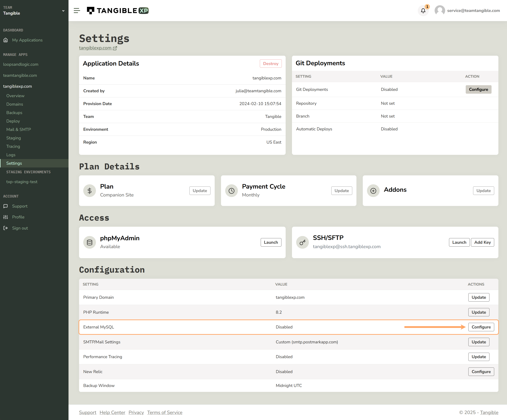Viewport: 507px width, 420px height.
Task: Click the user avatar icon
Action: coord(440,11)
